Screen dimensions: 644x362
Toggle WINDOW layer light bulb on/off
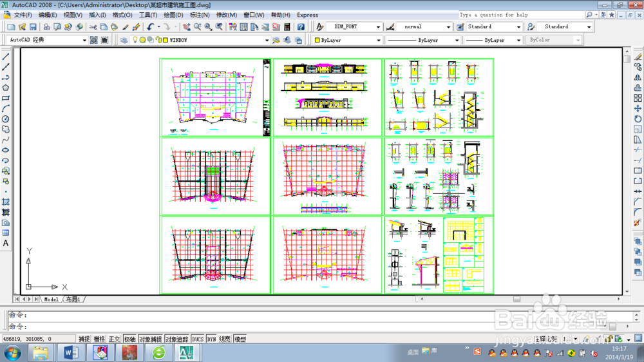coord(135,40)
